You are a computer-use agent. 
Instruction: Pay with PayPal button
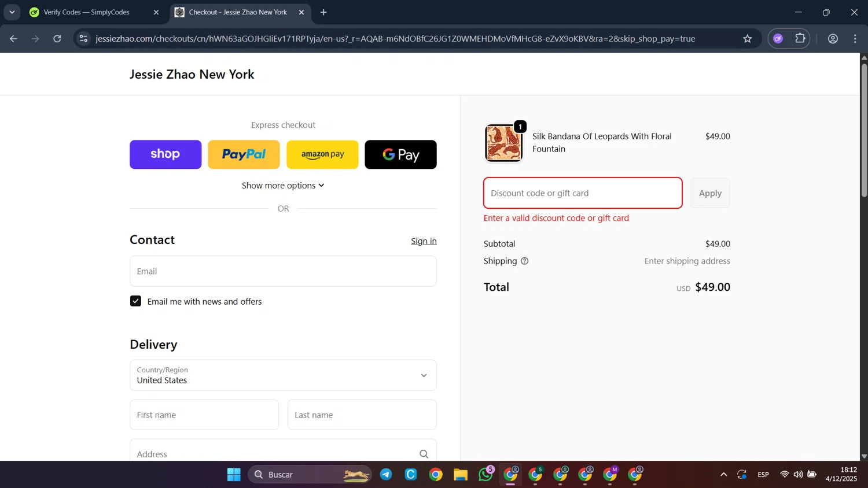[x=244, y=154]
